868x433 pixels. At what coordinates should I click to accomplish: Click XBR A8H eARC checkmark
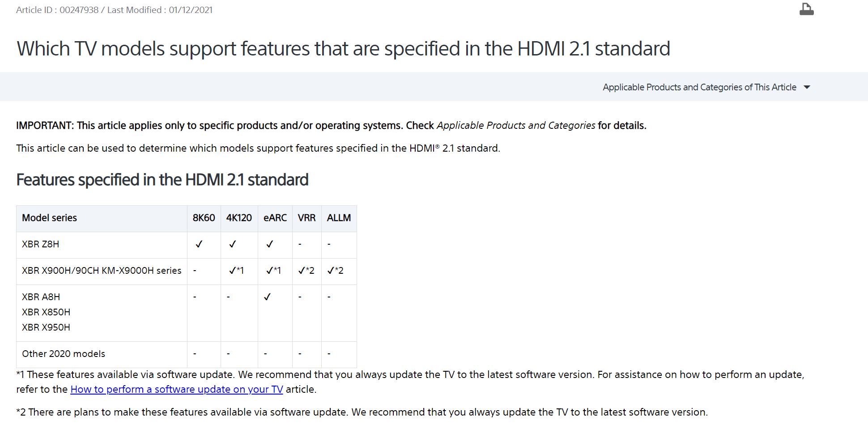tap(267, 297)
